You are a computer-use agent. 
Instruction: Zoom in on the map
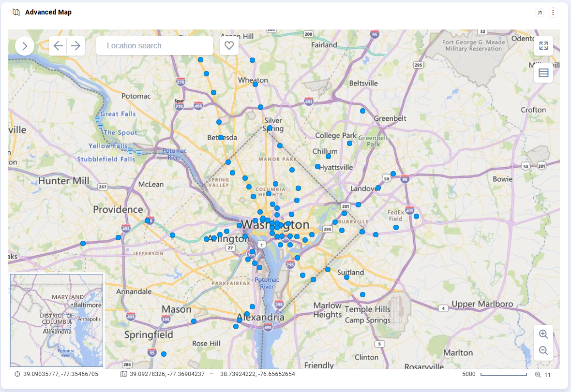tap(543, 334)
